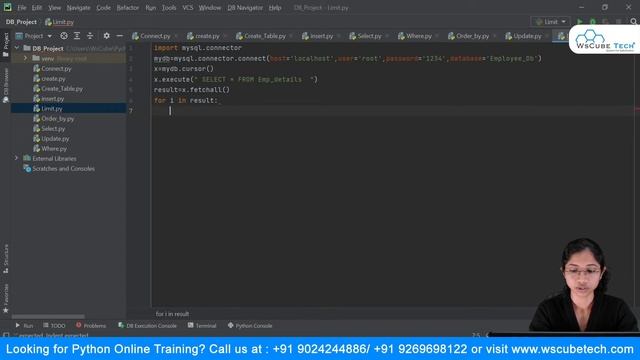Open the Window menu
The height and width of the screenshot is (360, 640).
pyautogui.click(x=210, y=8)
